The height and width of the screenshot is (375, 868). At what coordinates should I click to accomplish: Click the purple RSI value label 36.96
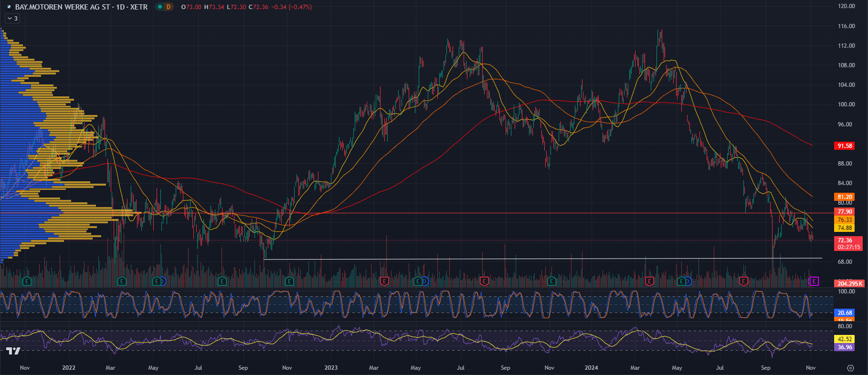(845, 347)
